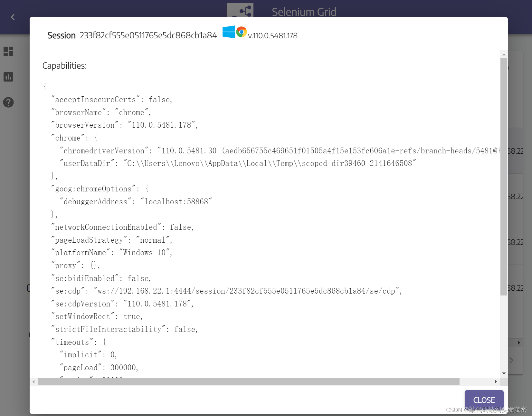
Task: Click the "se:cdpVersion" line
Action: tap(122, 304)
